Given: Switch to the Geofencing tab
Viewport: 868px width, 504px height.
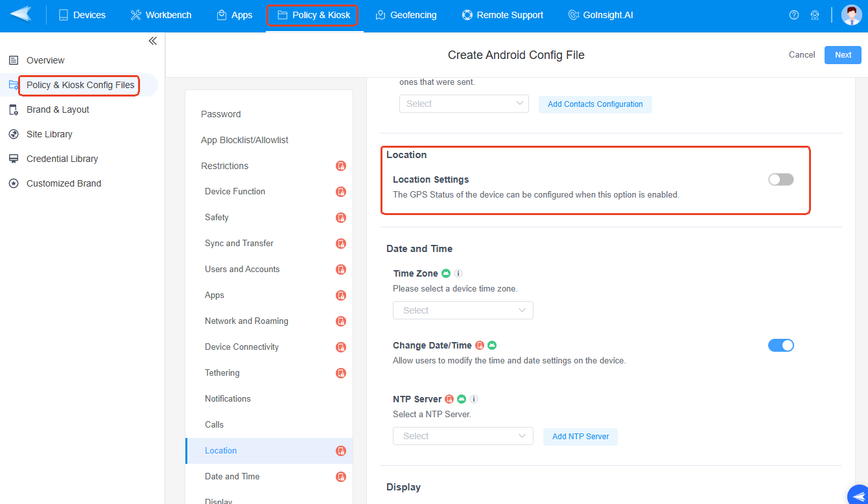Looking at the screenshot, I should [x=406, y=15].
